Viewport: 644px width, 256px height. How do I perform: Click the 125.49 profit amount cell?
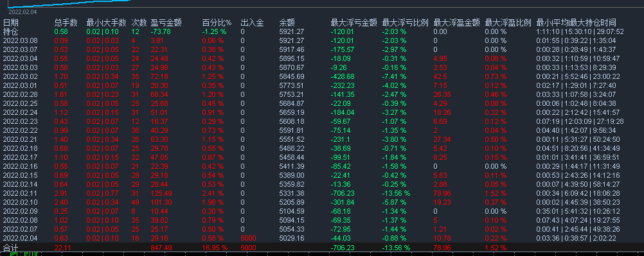pos(161,193)
